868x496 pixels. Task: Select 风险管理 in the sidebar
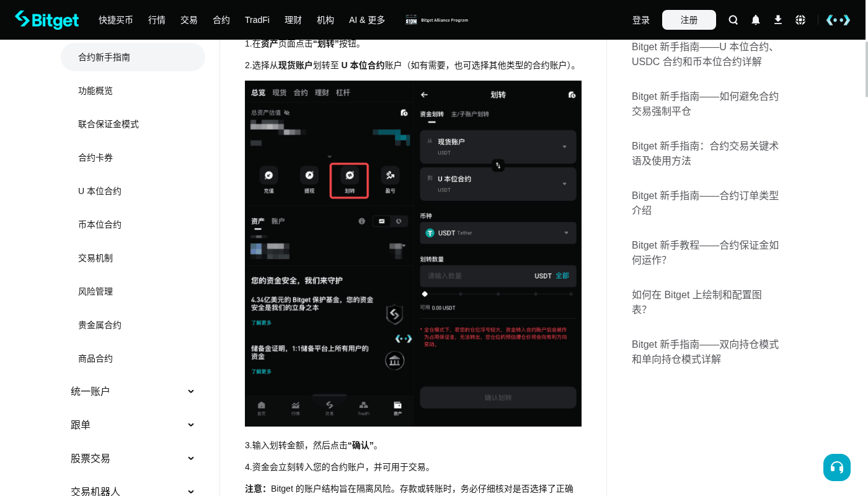tap(95, 291)
